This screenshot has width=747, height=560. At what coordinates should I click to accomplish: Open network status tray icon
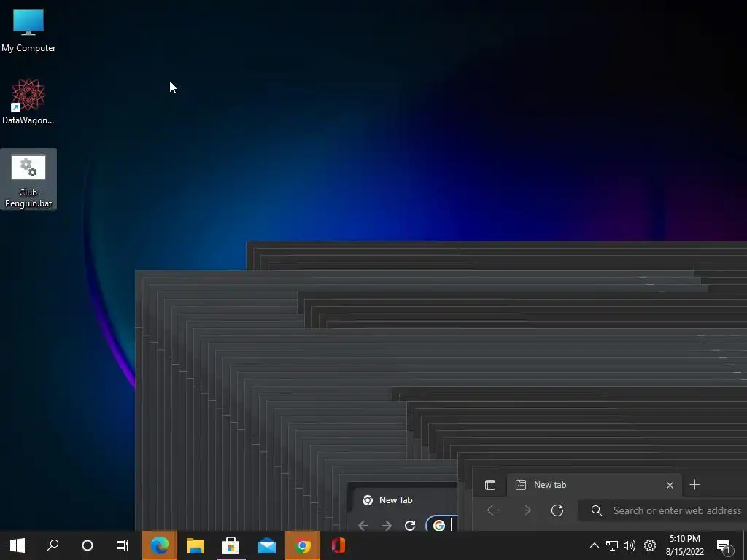click(x=612, y=545)
